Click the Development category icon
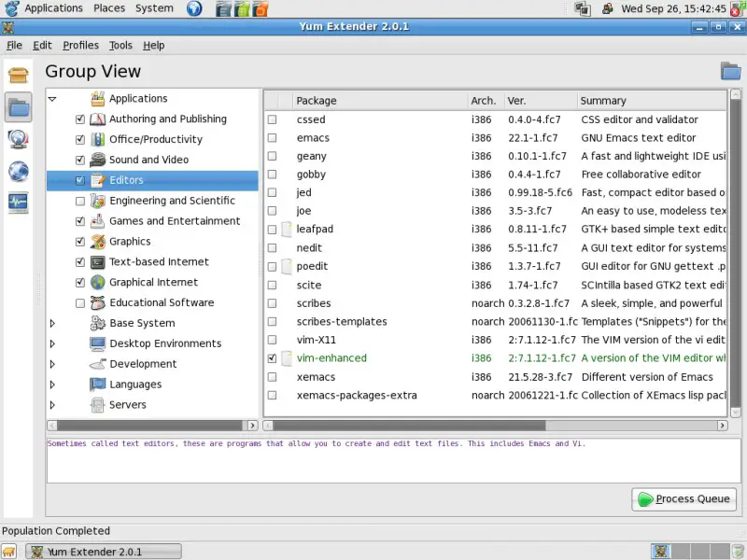Image resolution: width=747 pixels, height=560 pixels. point(98,364)
